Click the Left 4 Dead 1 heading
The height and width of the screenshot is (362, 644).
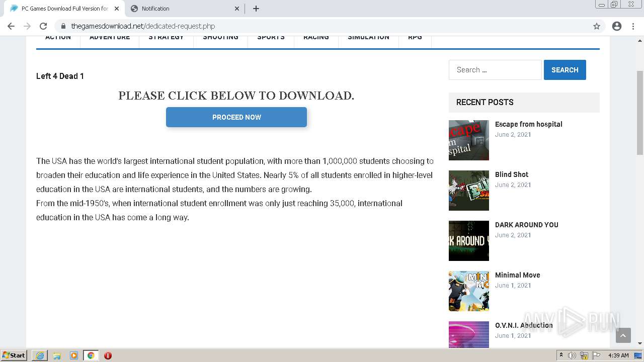pyautogui.click(x=60, y=76)
